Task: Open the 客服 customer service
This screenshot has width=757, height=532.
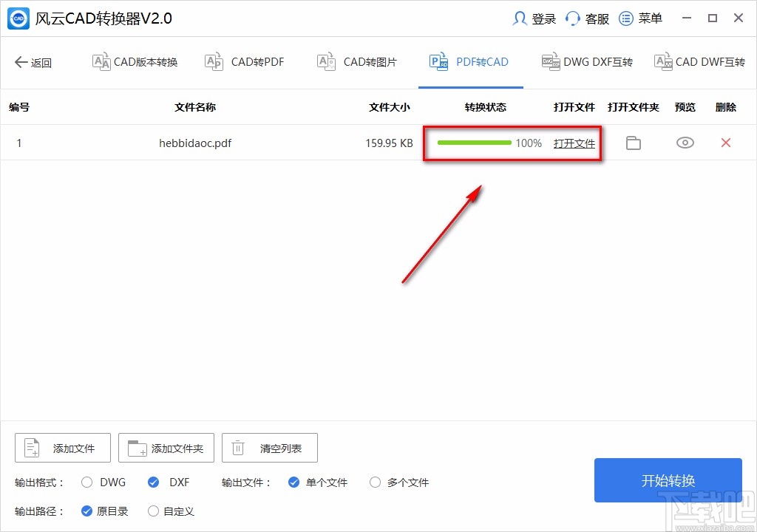Action: (x=586, y=18)
